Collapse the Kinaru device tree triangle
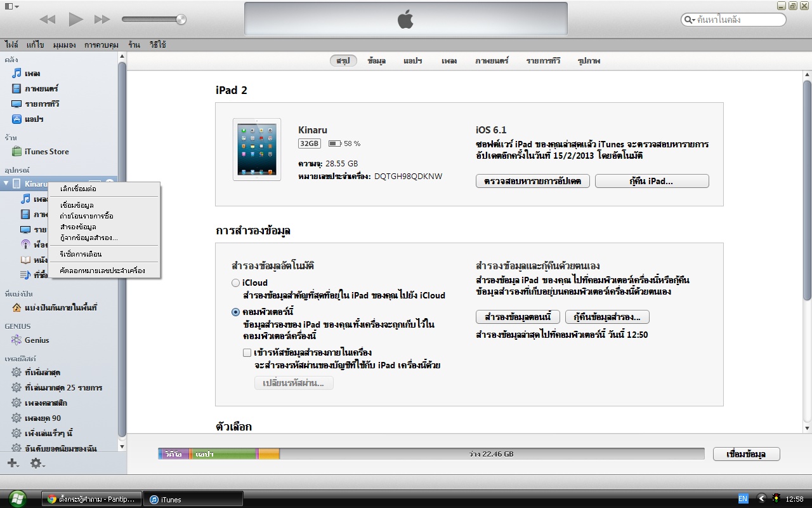 point(6,184)
